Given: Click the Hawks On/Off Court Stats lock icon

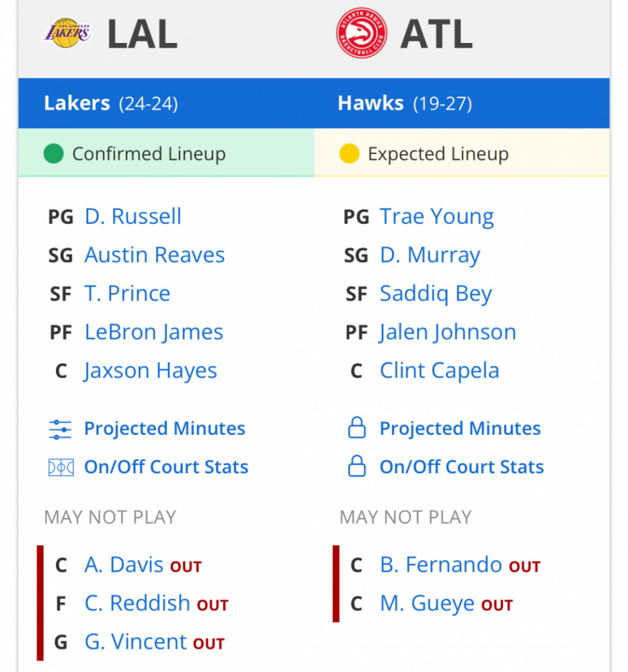Looking at the screenshot, I should (x=356, y=466).
